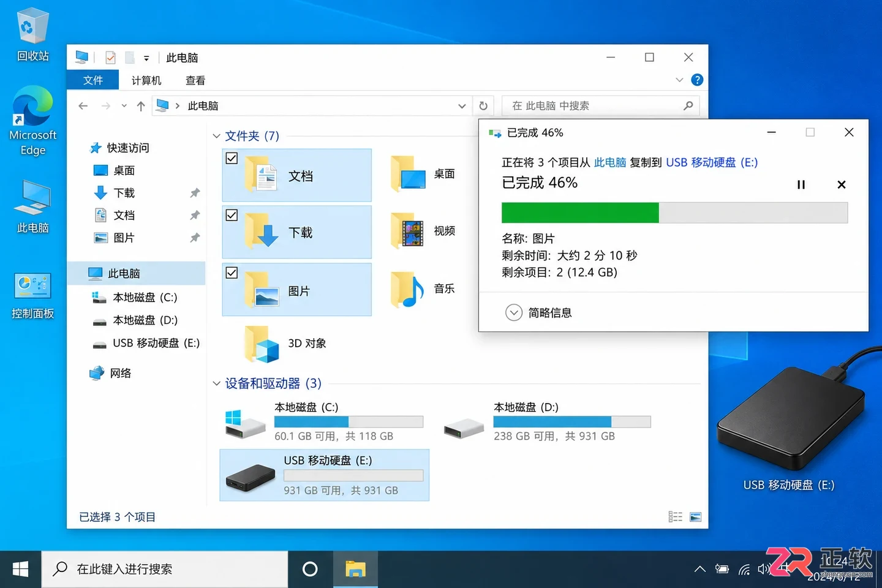882x588 pixels.
Task: Select 快速访问 in the navigation pane
Action: [119, 148]
